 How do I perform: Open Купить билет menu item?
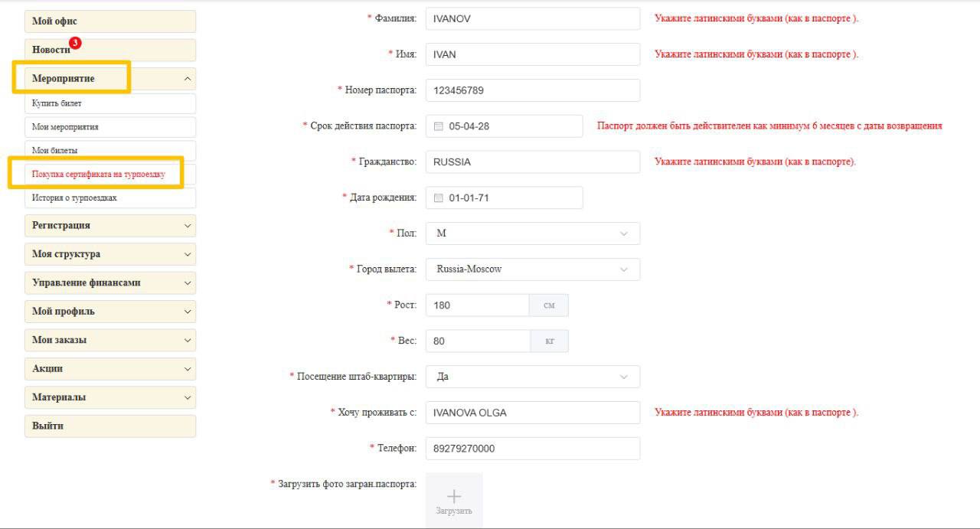click(x=110, y=103)
